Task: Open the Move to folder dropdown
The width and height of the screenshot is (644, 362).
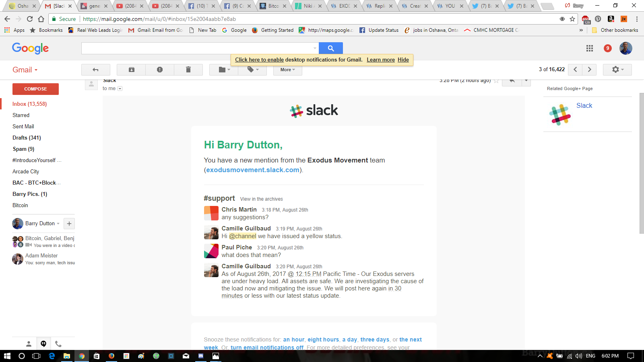Action: pos(224,70)
